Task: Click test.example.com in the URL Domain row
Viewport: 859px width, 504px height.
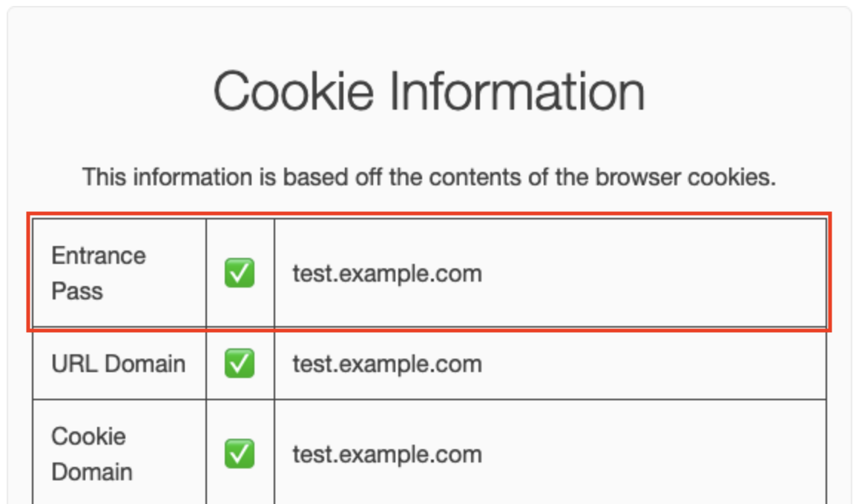Action: 387,364
